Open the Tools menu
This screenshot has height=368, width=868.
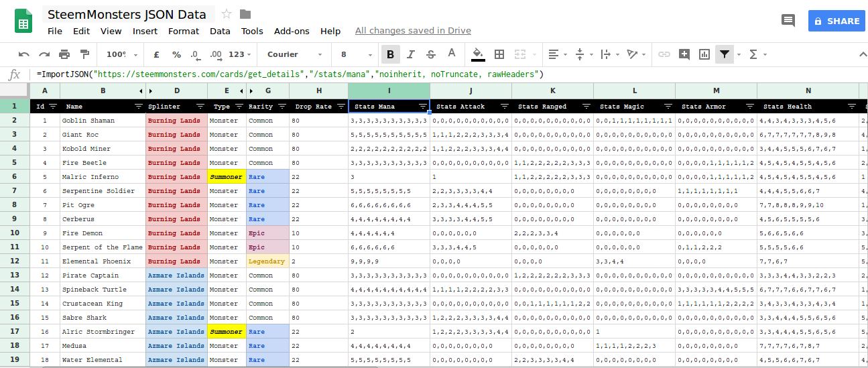[252, 31]
